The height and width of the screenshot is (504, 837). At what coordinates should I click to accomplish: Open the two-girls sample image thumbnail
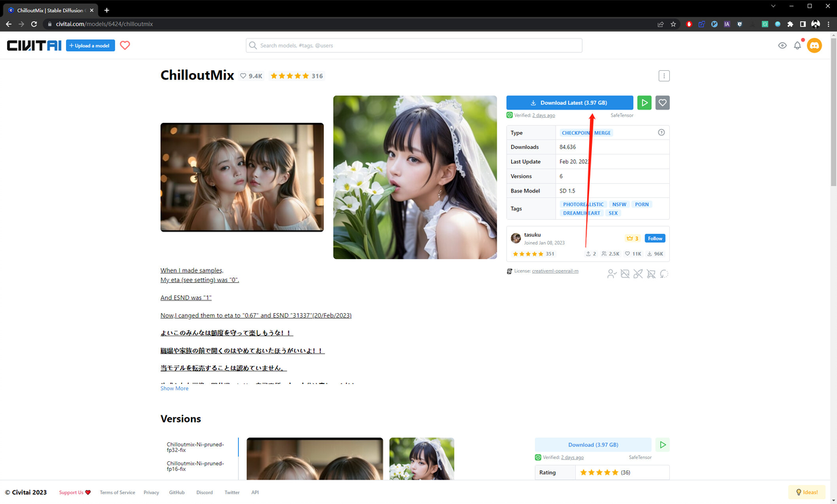tap(242, 178)
